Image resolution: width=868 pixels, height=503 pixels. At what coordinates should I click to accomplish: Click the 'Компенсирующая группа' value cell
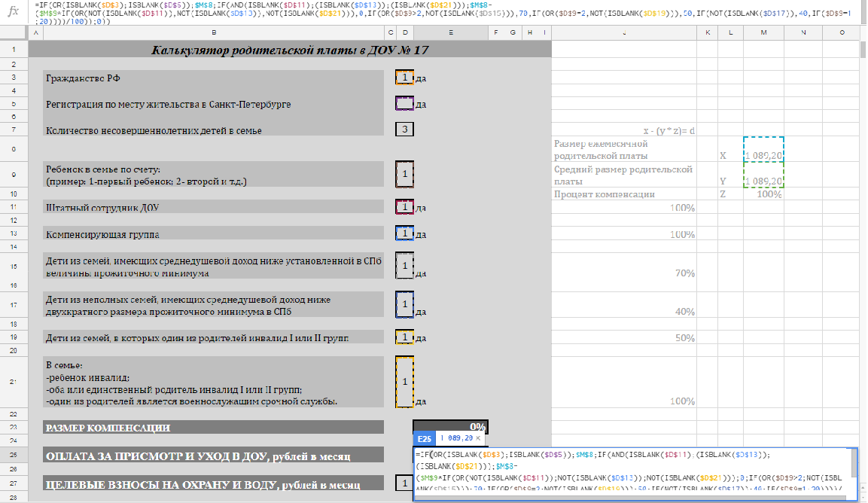coord(405,233)
